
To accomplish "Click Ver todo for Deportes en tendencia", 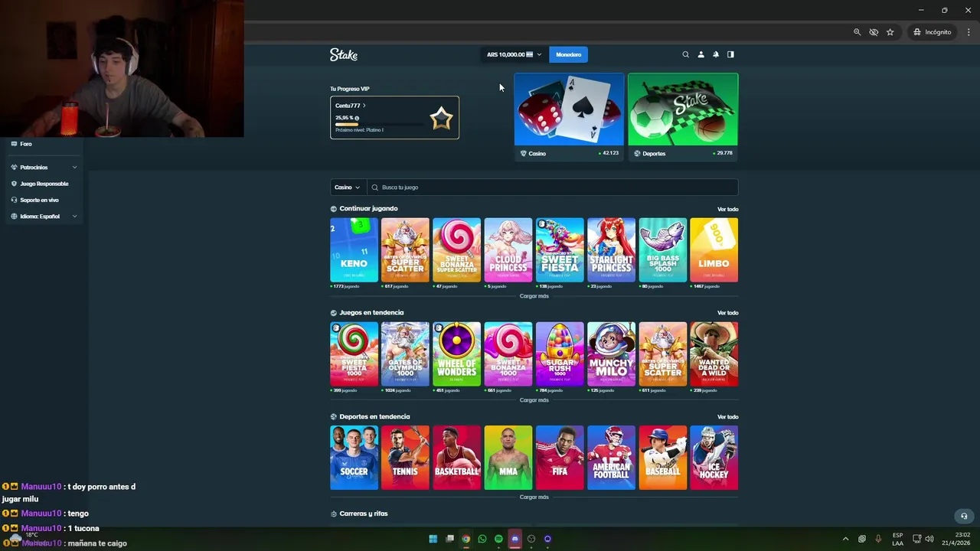I will click(727, 417).
